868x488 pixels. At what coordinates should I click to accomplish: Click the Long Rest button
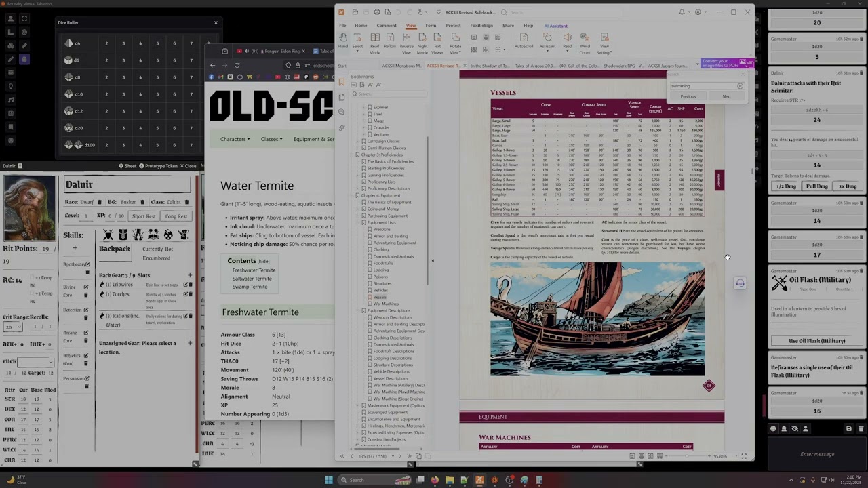176,216
